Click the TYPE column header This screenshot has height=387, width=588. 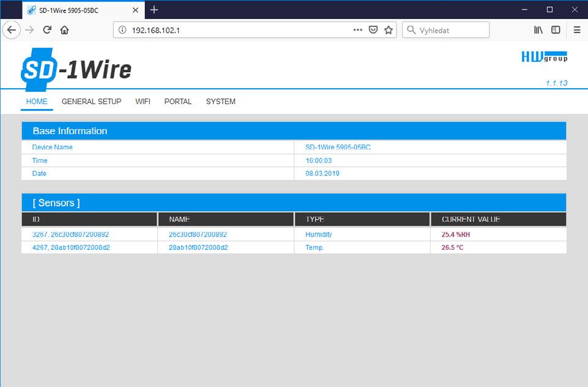(362, 219)
